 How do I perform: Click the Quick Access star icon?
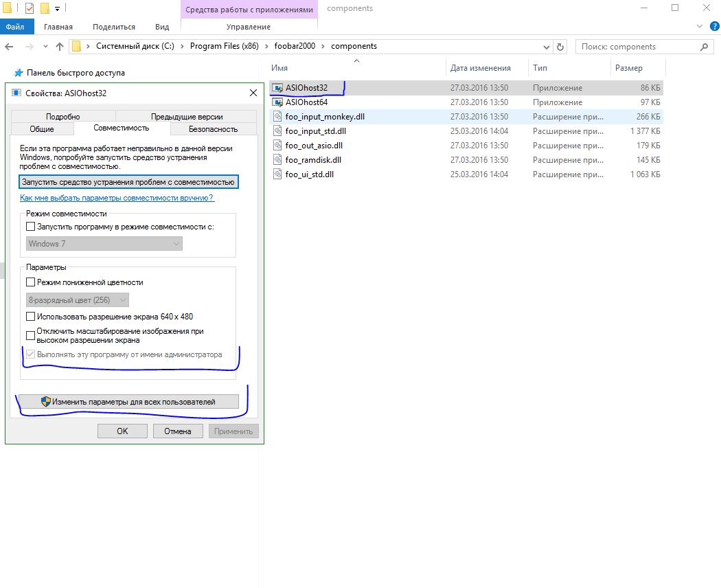19,73
